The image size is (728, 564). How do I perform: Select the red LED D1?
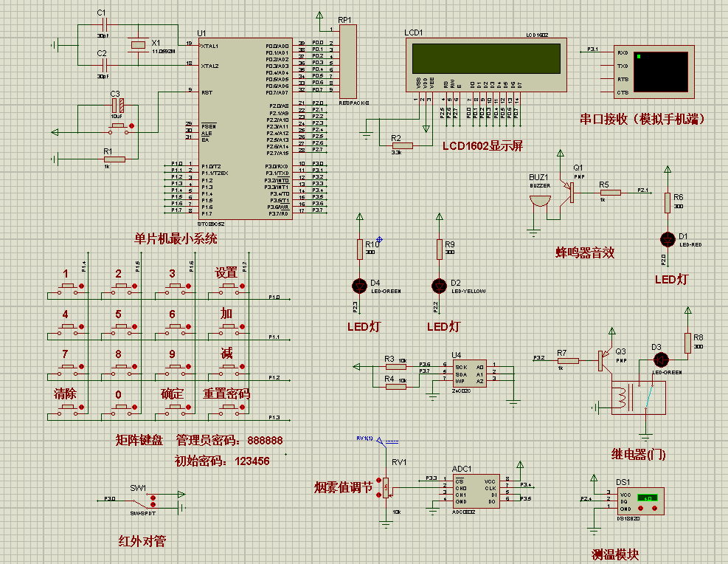(x=668, y=239)
